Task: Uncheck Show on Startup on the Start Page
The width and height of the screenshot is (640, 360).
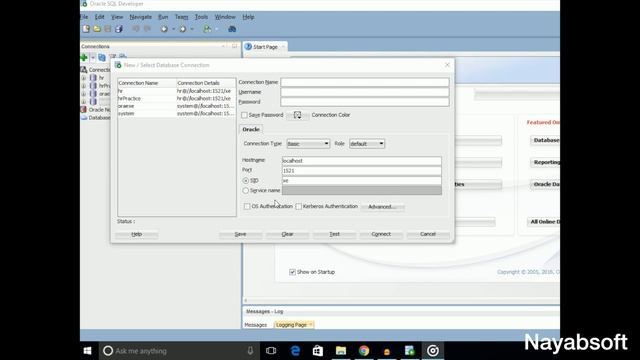Action: pos(292,272)
